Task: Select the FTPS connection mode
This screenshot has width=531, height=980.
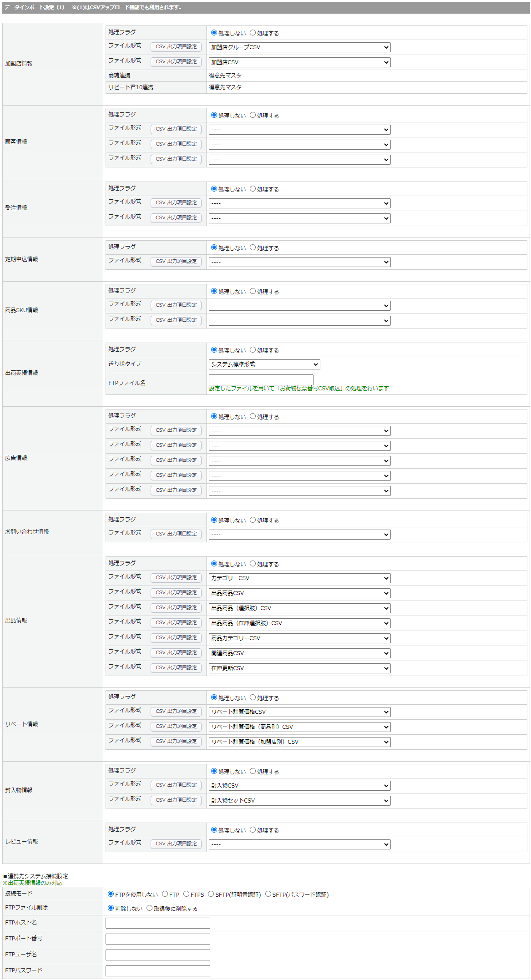Action: point(186,894)
